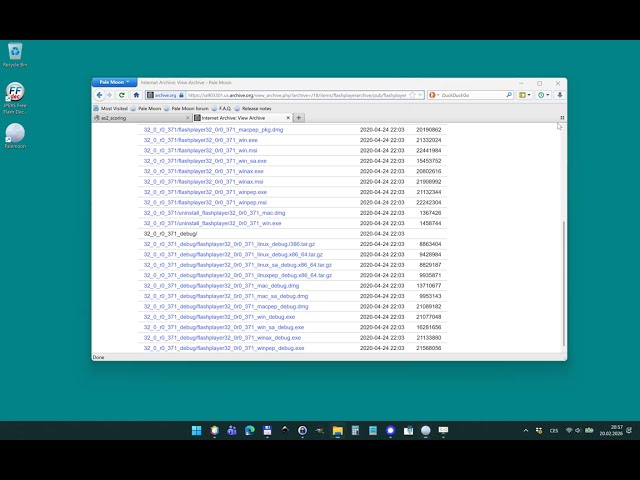Open a new tab with plus button
This screenshot has width=640, height=480.
299,118
